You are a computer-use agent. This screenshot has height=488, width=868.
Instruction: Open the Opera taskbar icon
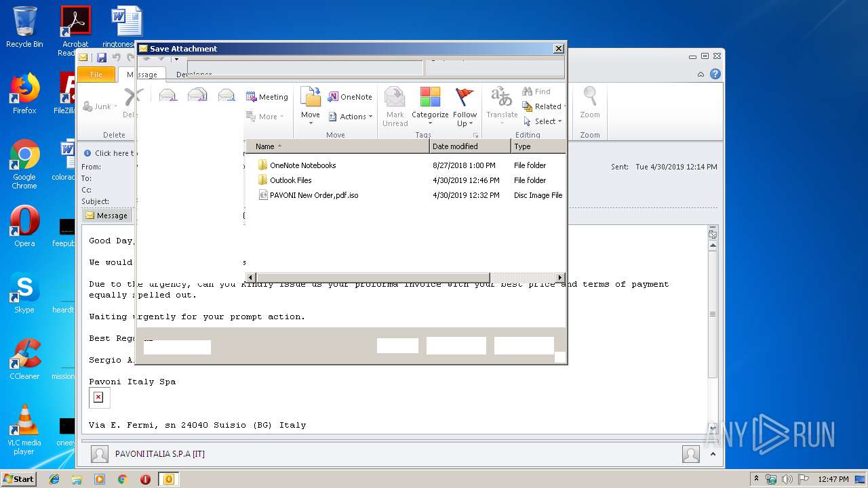coord(145,479)
